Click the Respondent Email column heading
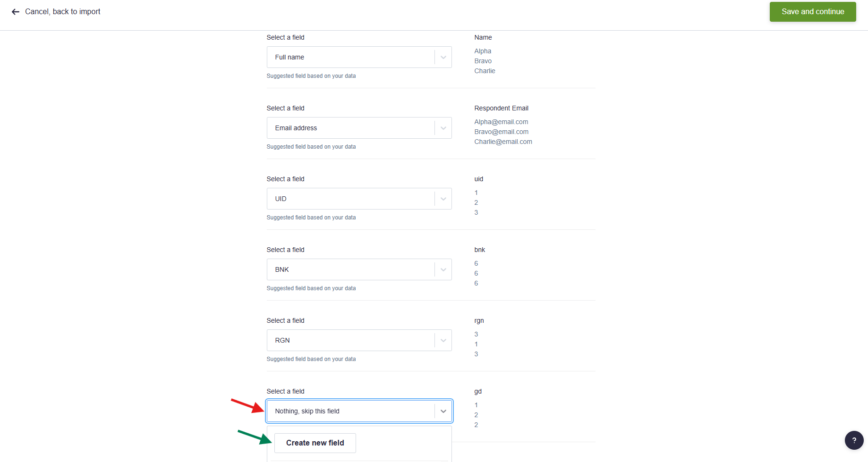 tap(501, 108)
